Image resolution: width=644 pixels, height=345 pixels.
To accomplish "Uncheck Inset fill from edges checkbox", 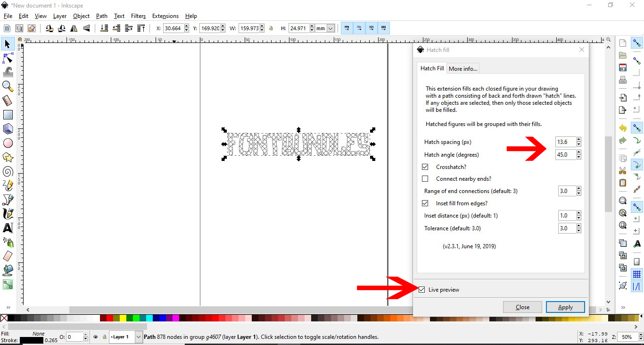I will point(425,203).
